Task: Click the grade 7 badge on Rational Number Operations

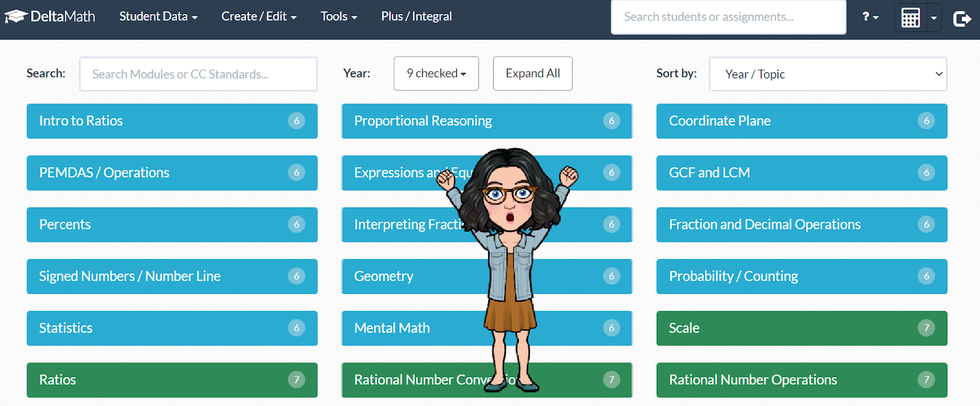Action: click(926, 380)
